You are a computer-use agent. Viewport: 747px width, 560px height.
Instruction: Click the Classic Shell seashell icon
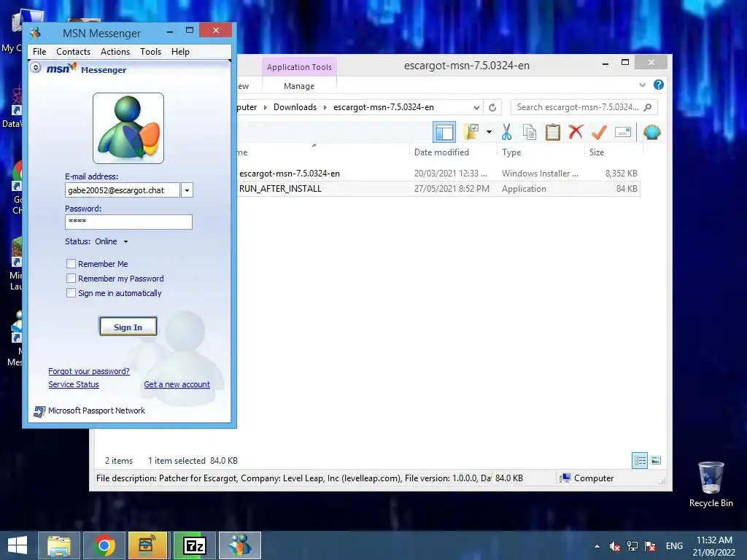click(x=651, y=132)
